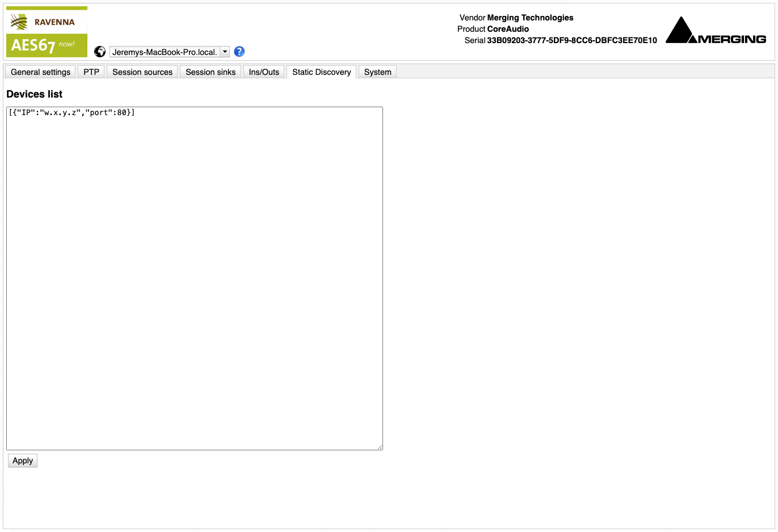Click the CoreAudio product name
This screenshot has height=532, width=778.
pos(508,29)
